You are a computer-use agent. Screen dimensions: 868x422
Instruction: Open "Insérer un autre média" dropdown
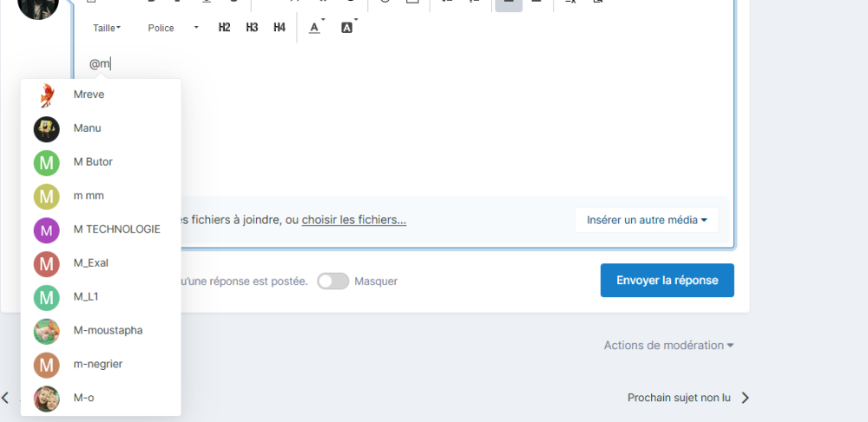tap(647, 220)
